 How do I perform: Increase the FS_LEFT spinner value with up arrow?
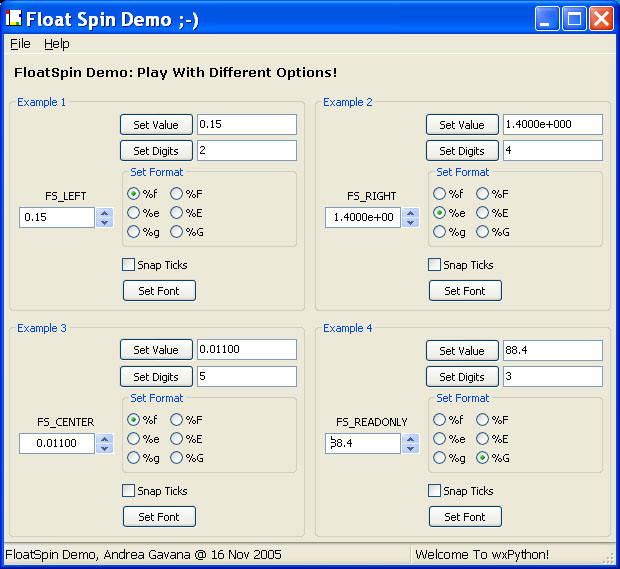click(x=105, y=213)
